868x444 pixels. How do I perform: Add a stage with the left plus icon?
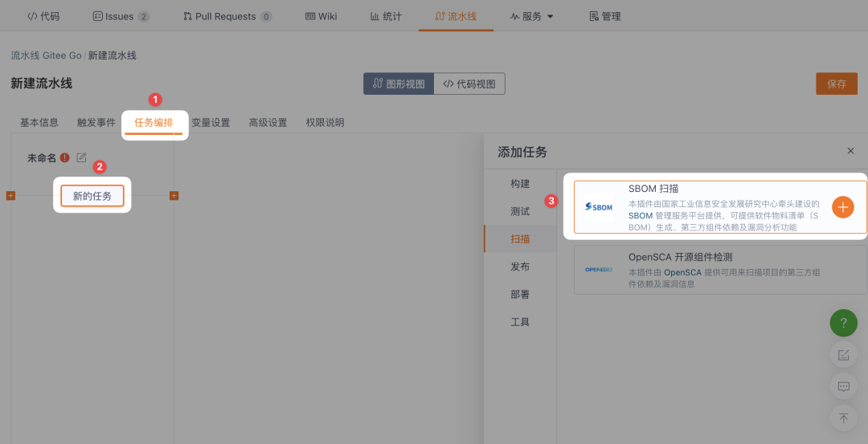pos(10,196)
